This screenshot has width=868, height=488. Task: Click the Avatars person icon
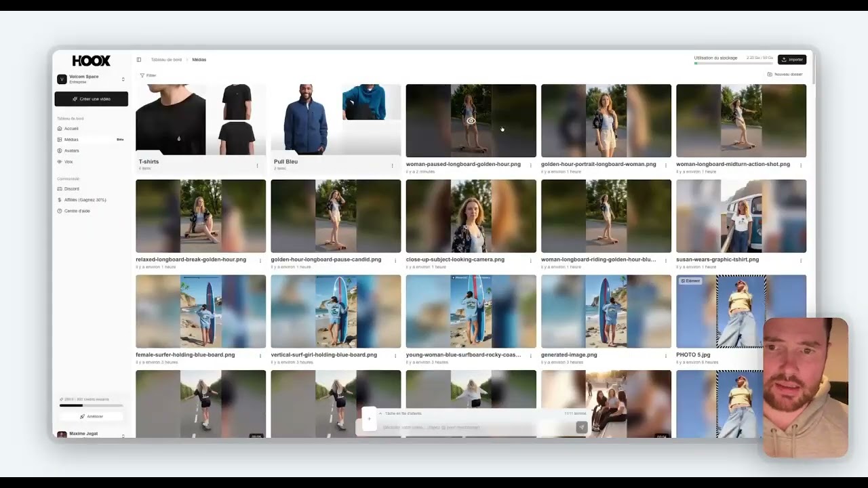pyautogui.click(x=60, y=150)
